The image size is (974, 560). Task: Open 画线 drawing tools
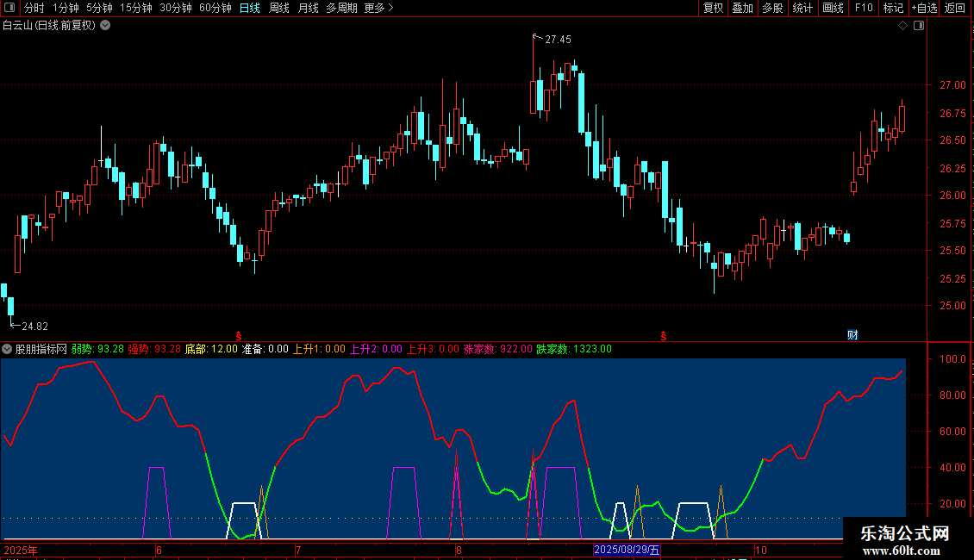[x=833, y=8]
